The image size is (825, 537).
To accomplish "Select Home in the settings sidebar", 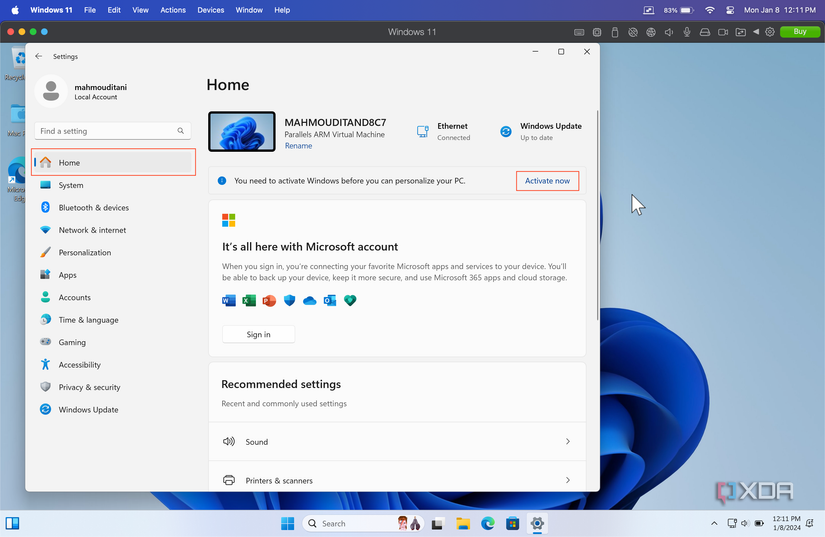I will (113, 163).
